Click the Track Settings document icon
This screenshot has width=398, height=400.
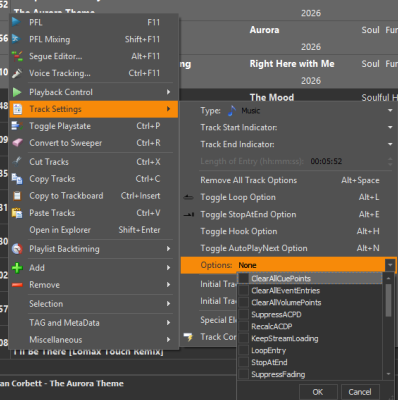pos(17,109)
